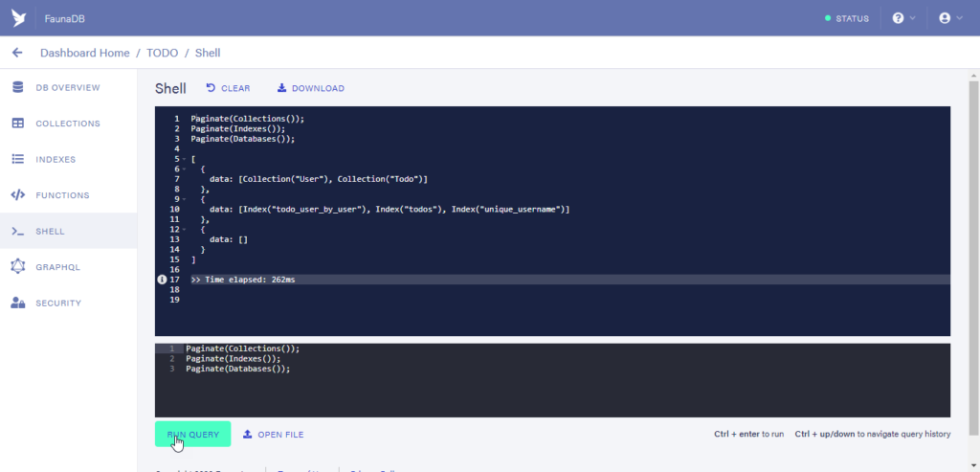This screenshot has height=472, width=980.
Task: Collapse the fold arrow at line 5
Action: [x=185, y=160]
